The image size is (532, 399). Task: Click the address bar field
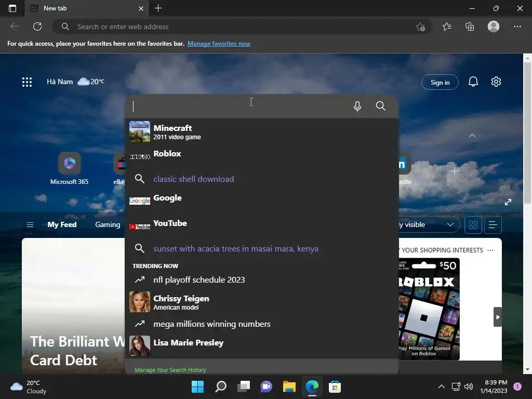242,26
